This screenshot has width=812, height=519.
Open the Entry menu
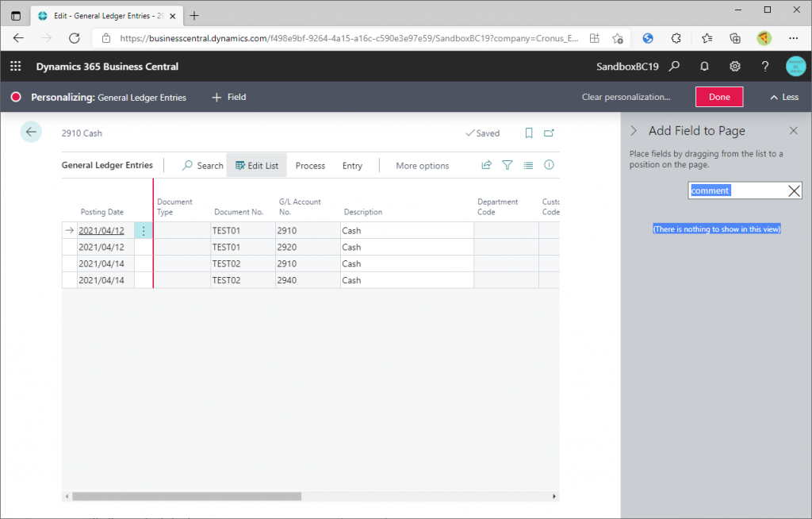coord(352,166)
